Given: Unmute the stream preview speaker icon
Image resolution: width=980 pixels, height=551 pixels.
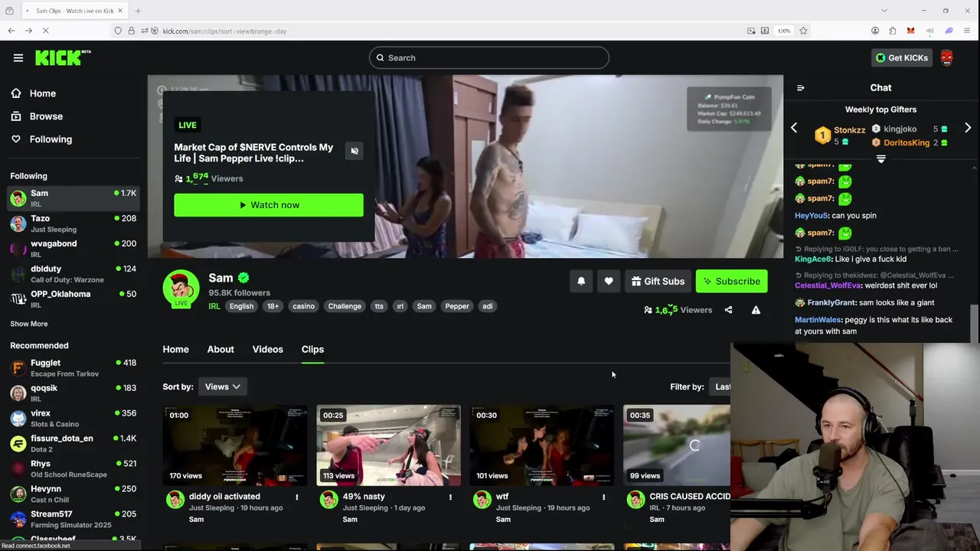Looking at the screenshot, I should click(354, 151).
